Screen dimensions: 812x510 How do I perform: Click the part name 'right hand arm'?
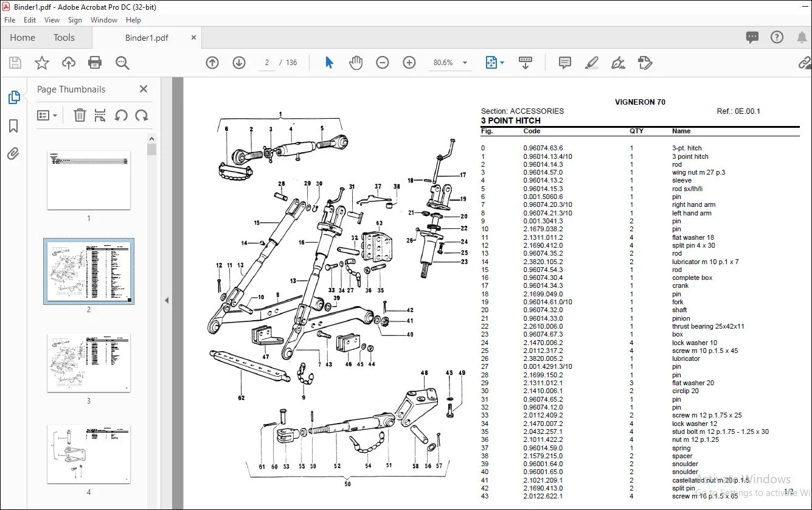click(x=694, y=204)
